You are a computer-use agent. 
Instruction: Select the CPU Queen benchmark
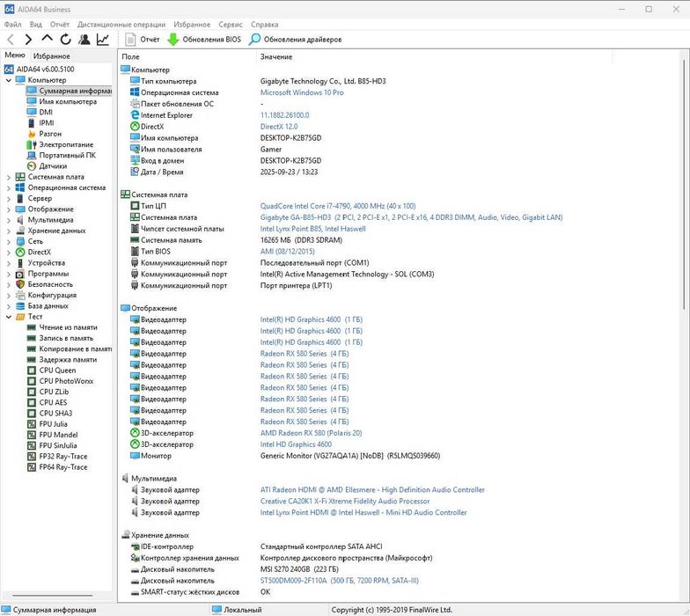tap(57, 370)
